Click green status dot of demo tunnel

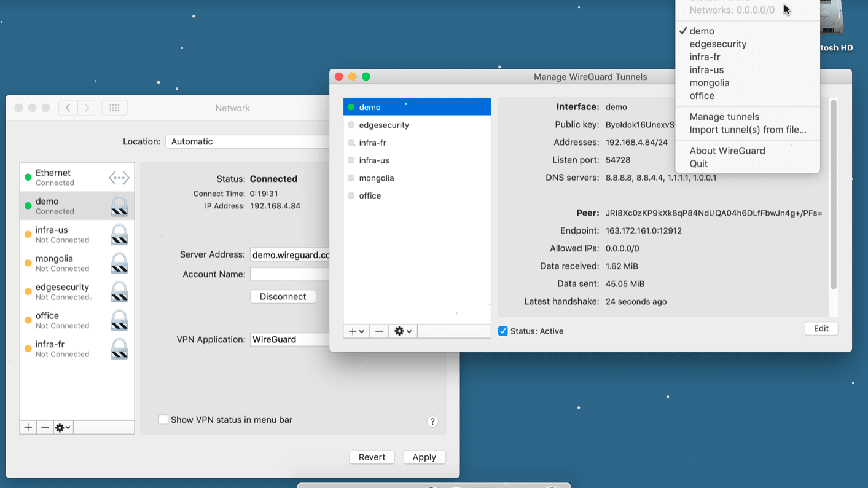[x=351, y=107]
